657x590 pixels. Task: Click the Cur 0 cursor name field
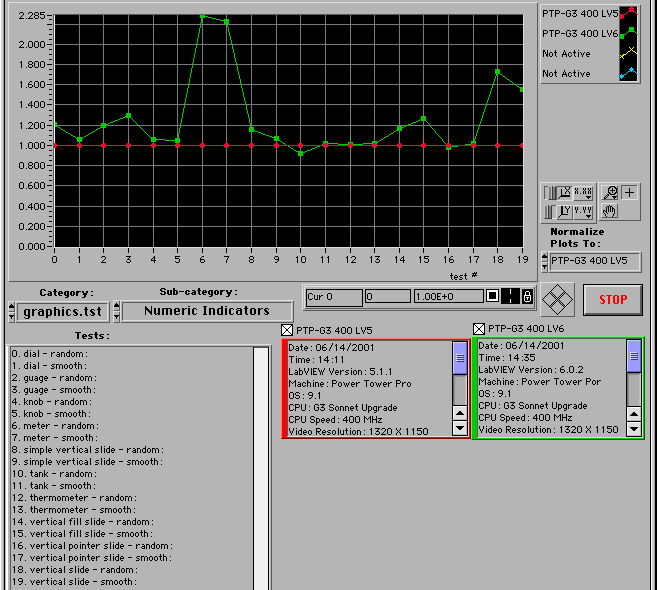[x=333, y=297]
